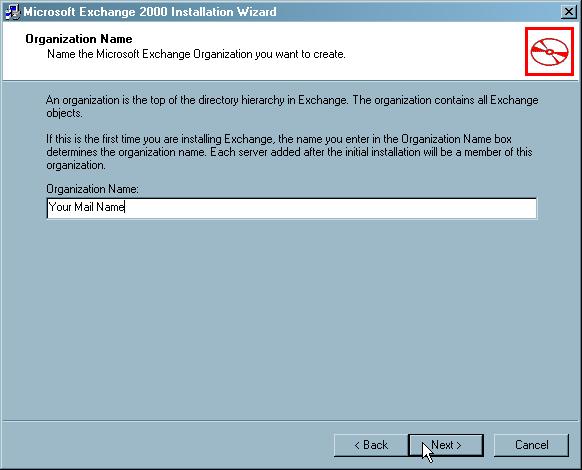Return to previous step with Back button
Screen dimensions: 582x470
pyautogui.click(x=371, y=445)
